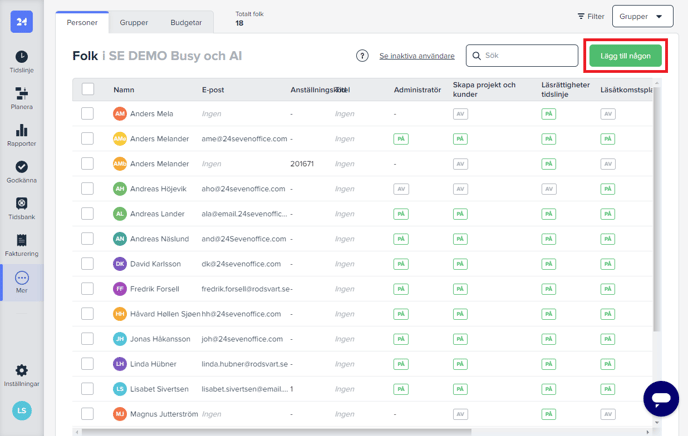Open the Filter options
The height and width of the screenshot is (436, 688).
tap(590, 17)
